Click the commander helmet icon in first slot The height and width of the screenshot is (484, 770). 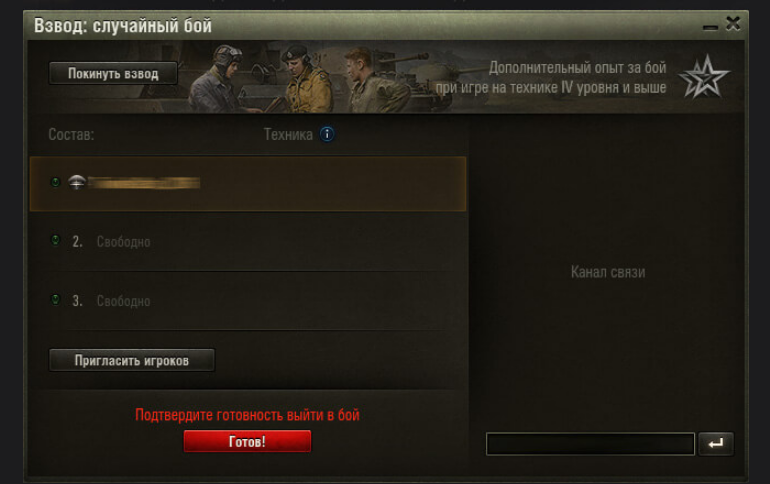pyautogui.click(x=77, y=182)
